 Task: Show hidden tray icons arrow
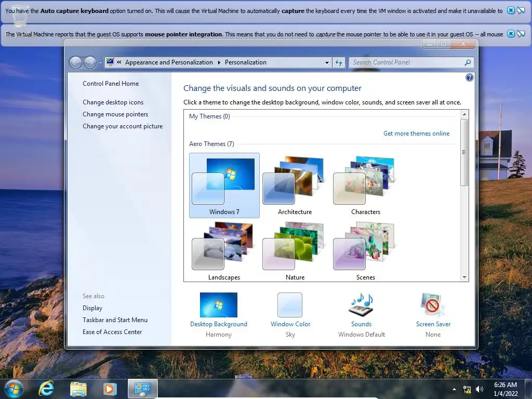[454, 389]
